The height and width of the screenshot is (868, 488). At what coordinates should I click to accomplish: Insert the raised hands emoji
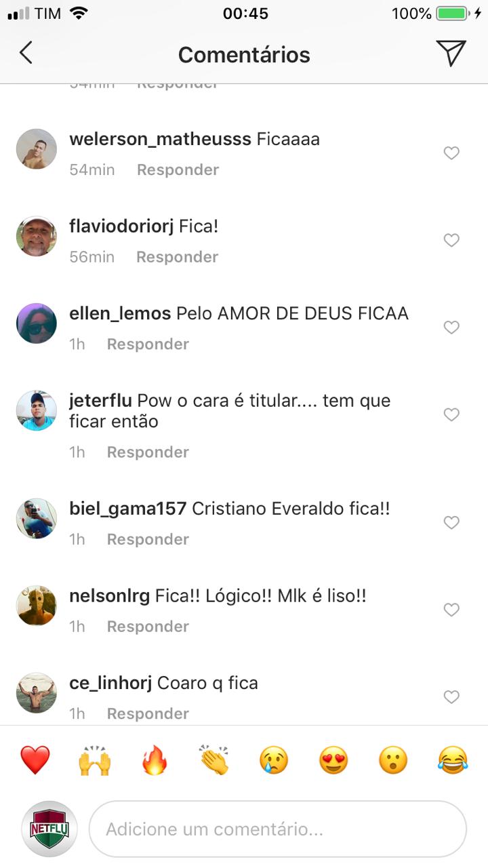(95, 760)
